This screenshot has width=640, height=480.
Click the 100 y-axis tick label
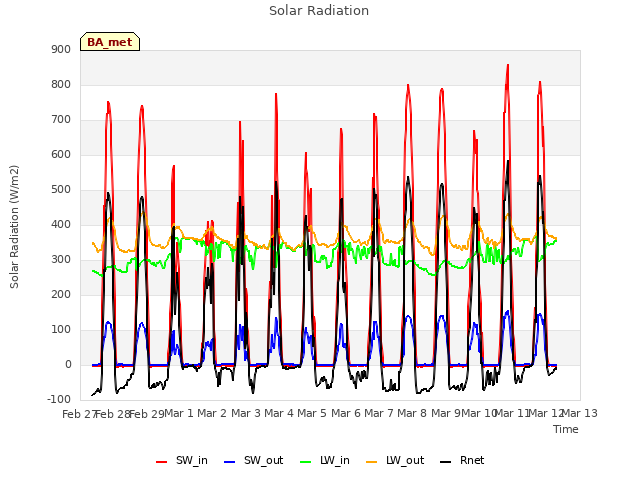tap(61, 329)
